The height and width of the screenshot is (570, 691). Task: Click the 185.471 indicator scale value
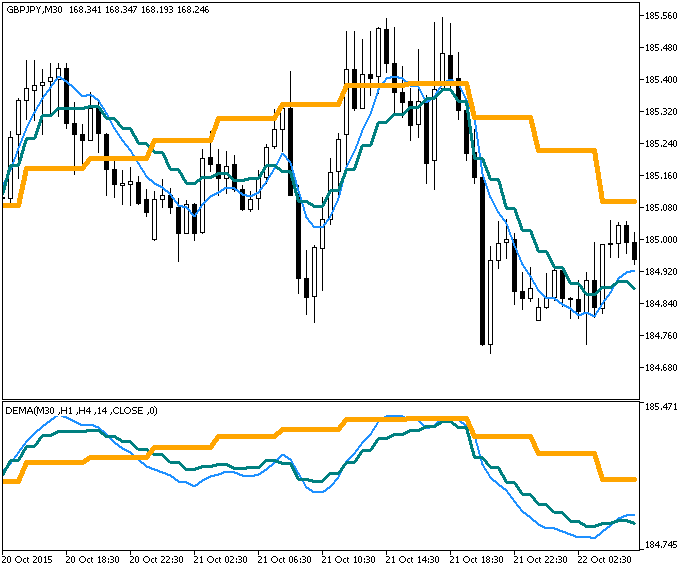click(663, 408)
